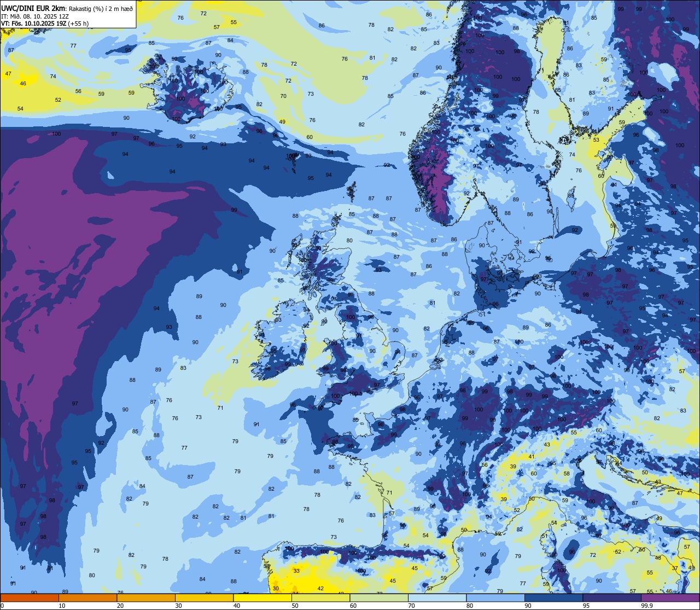
Task: Click the legend tick label "99.9"
Action: (647, 606)
